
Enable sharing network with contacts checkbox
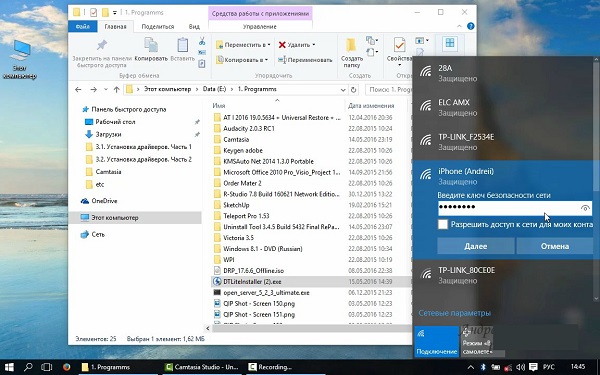[x=443, y=225]
